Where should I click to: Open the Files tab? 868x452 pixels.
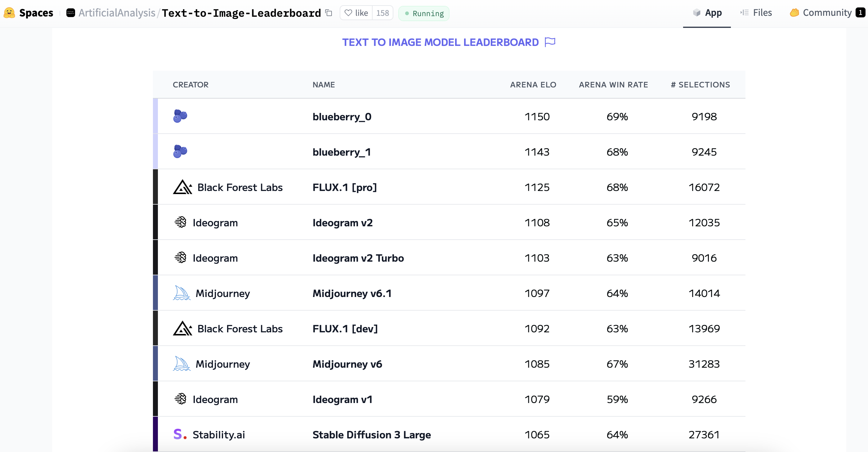click(x=756, y=13)
